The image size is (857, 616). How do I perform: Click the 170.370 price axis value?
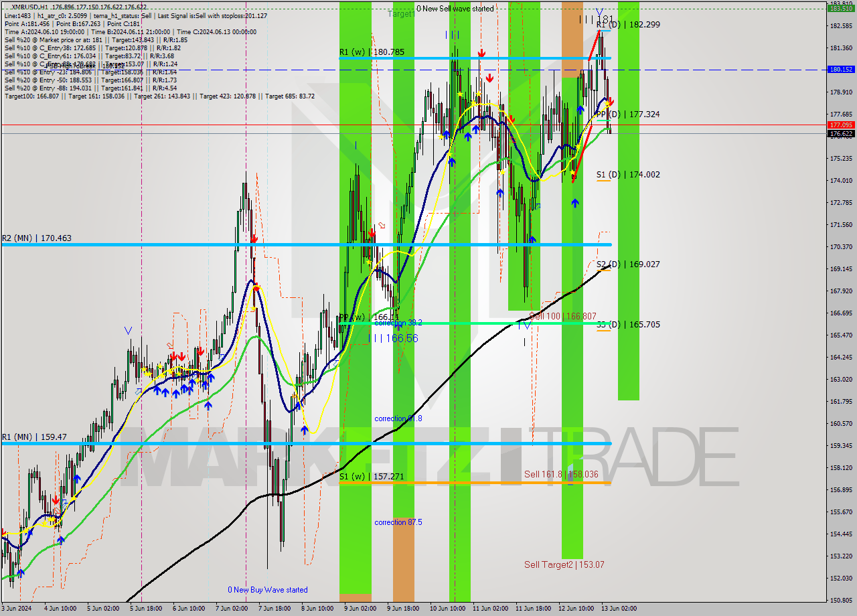841,246
